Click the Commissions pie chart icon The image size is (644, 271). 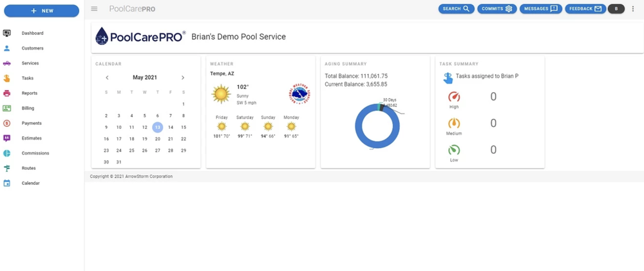pos(6,153)
